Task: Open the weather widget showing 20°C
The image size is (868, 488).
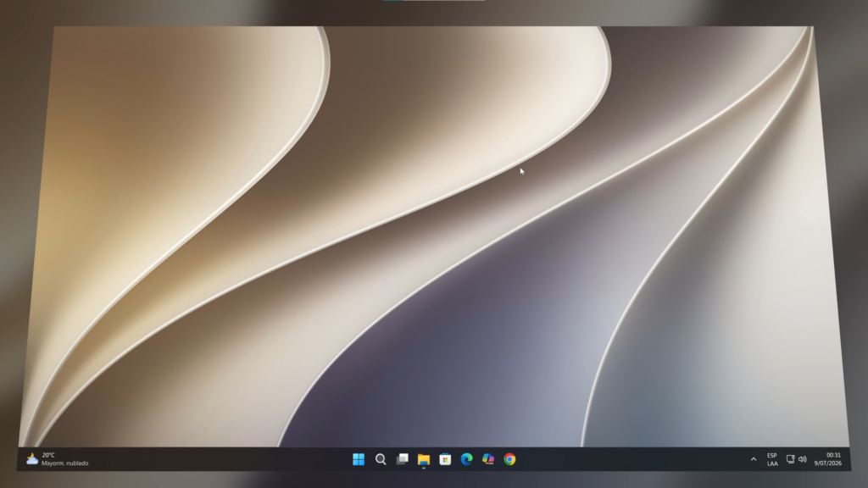Action: (57, 459)
